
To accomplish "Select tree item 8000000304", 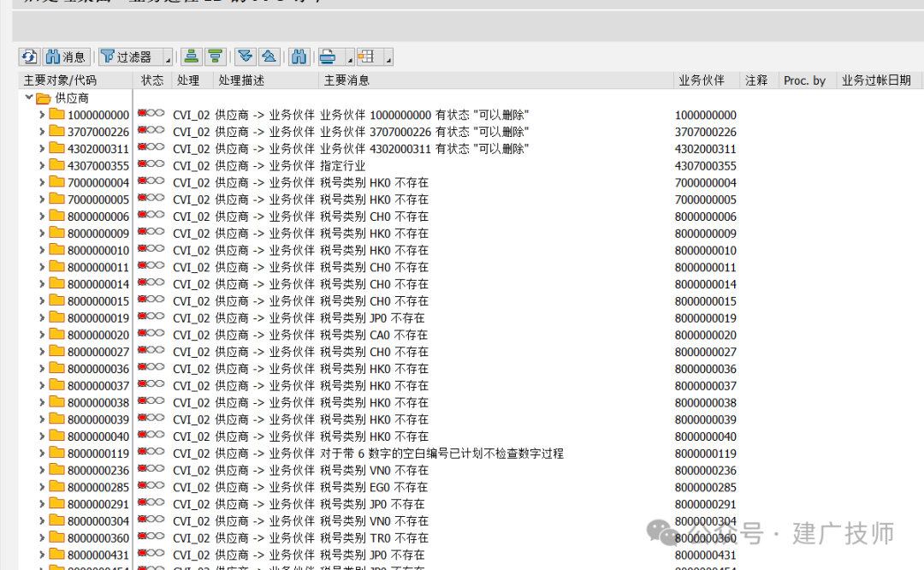I will (98, 521).
